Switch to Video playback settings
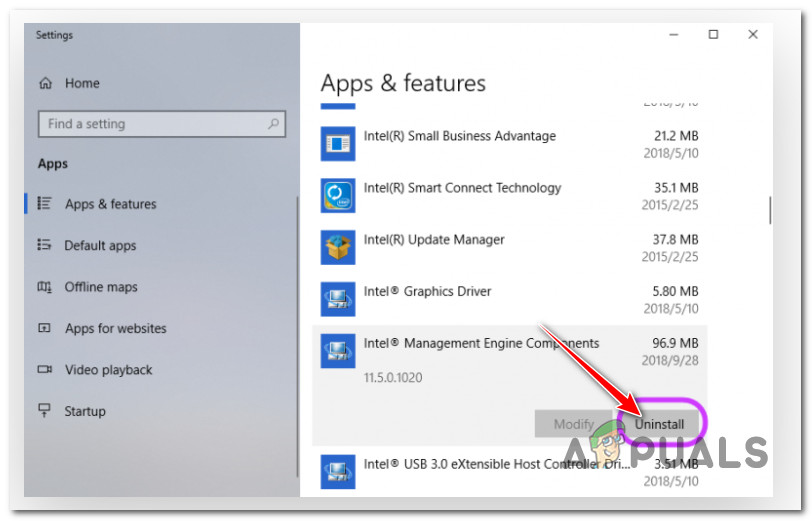This screenshot has width=812, height=521. point(108,369)
